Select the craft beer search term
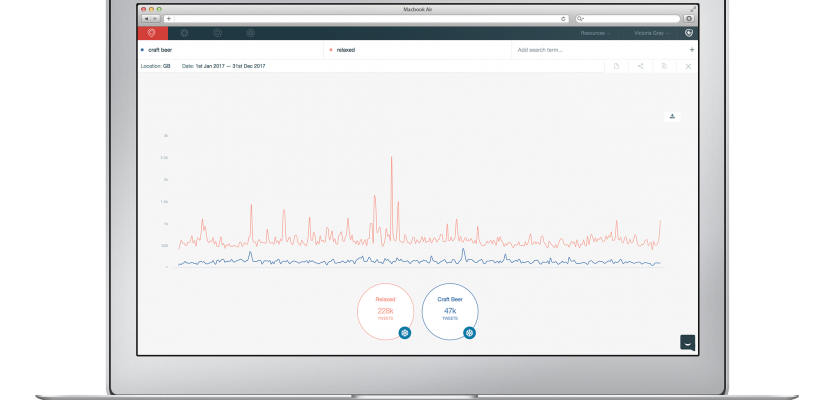 [x=160, y=49]
